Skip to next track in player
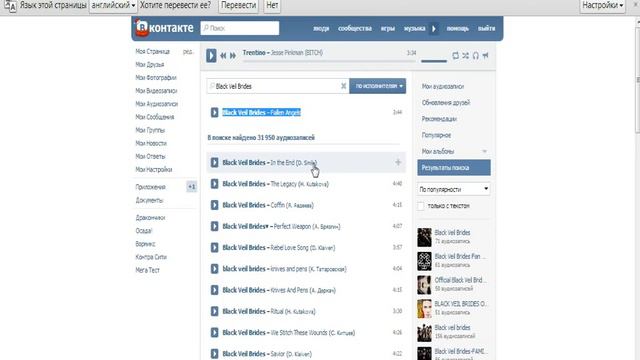 [x=233, y=56]
